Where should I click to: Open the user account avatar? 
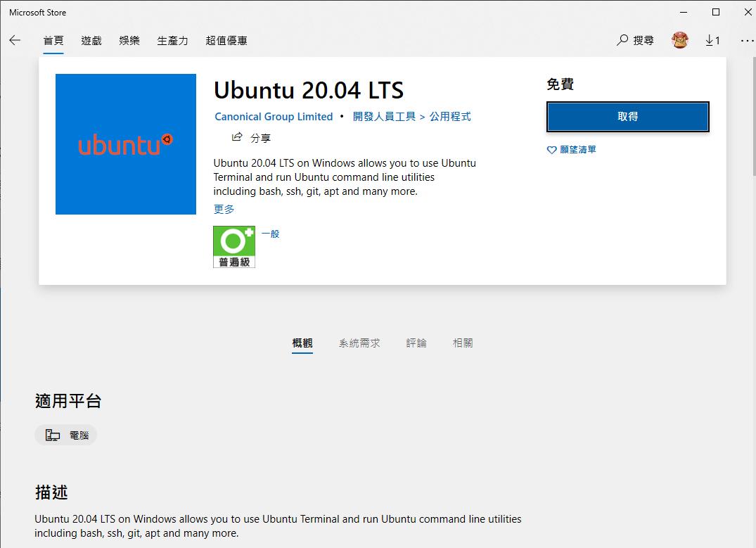(x=680, y=41)
